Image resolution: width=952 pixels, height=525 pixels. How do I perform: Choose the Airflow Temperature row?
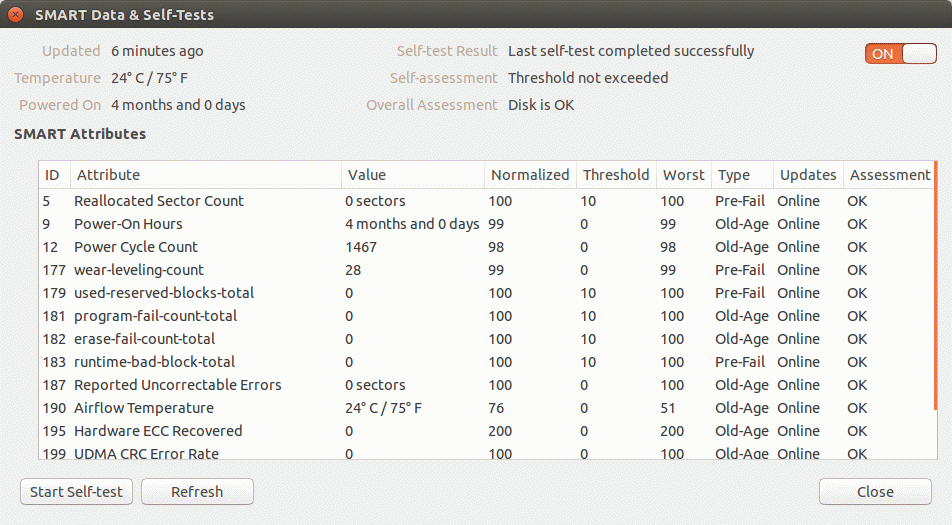tap(144, 408)
